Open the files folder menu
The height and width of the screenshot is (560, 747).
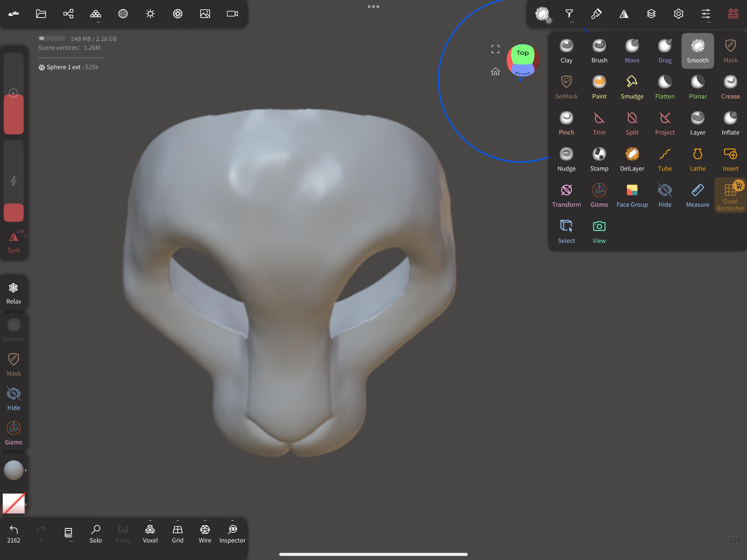[41, 13]
